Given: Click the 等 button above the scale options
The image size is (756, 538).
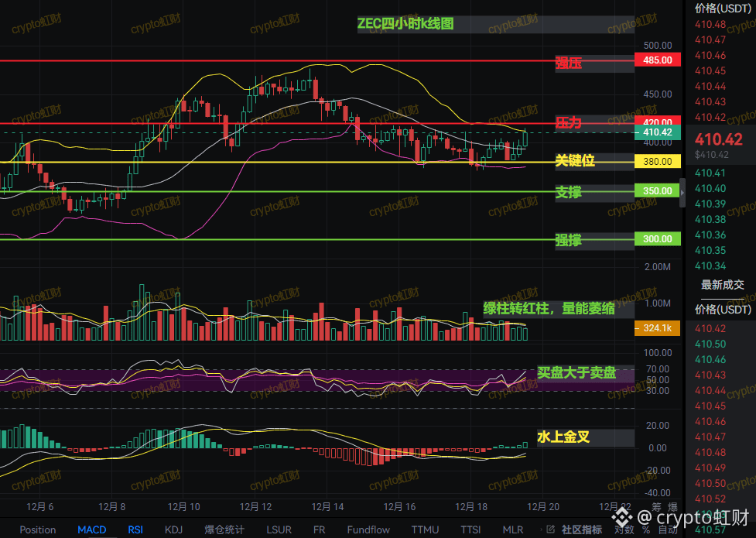Looking at the screenshot, I should [x=657, y=507].
